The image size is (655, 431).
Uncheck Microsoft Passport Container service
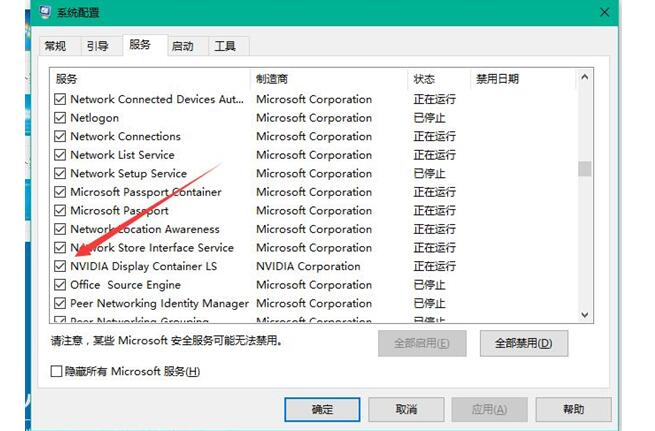point(60,192)
